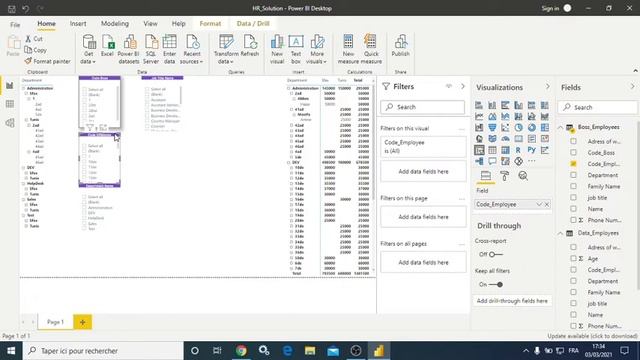The height and width of the screenshot is (360, 640).
Task: Open Code_Employee field dropdown arrow
Action: point(539,204)
